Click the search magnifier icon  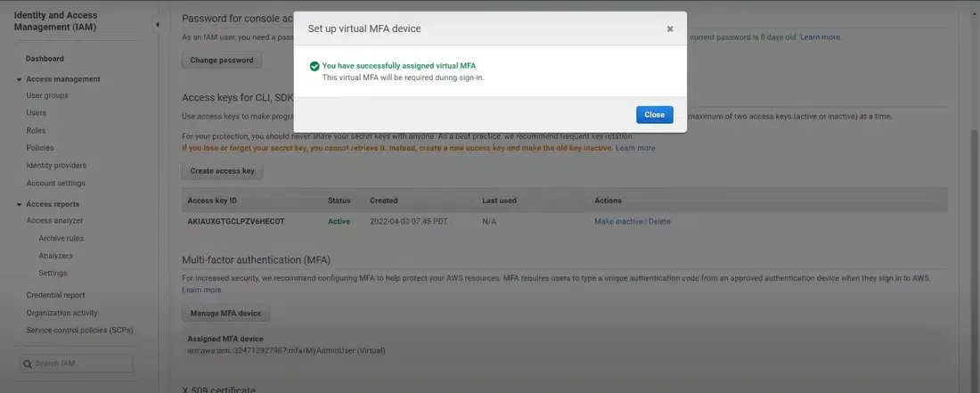27,364
